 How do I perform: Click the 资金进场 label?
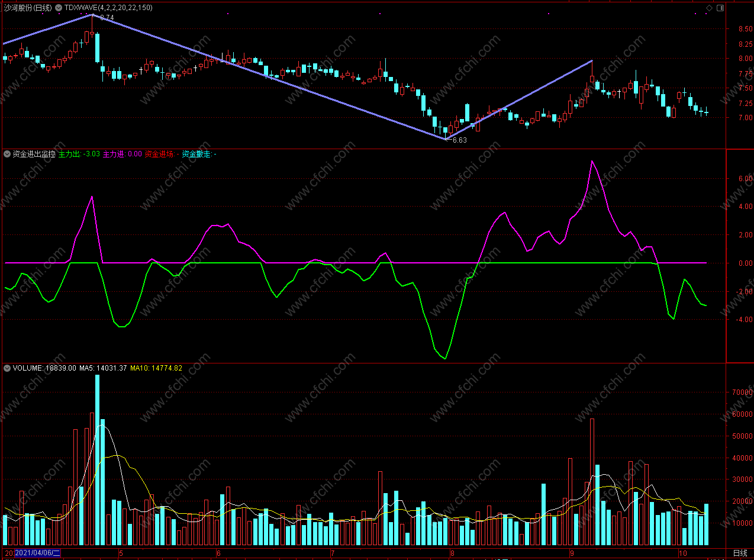[162, 154]
